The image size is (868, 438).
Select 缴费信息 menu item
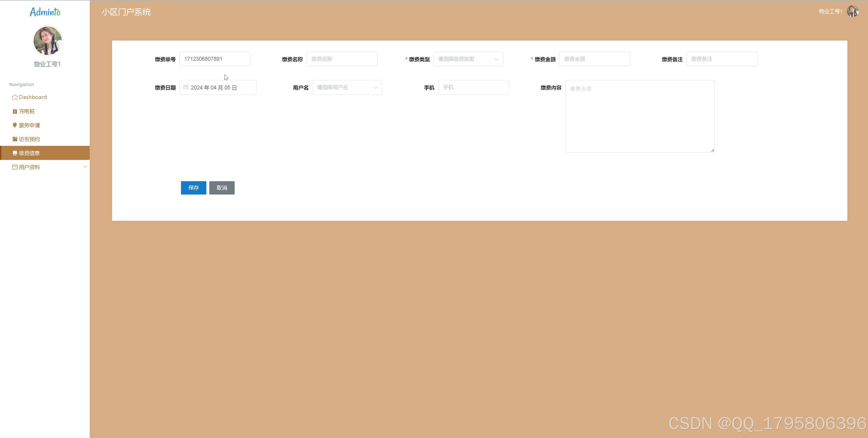[x=45, y=153]
